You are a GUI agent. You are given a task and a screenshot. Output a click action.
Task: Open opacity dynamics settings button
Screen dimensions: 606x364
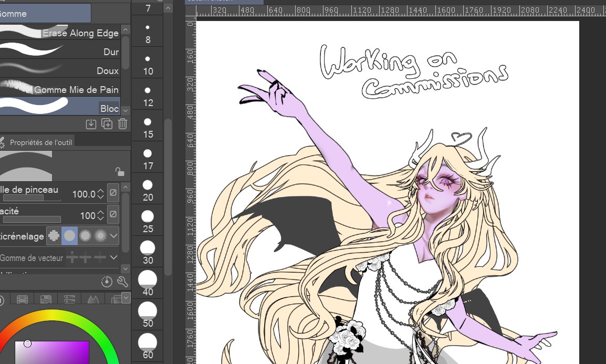click(x=113, y=214)
